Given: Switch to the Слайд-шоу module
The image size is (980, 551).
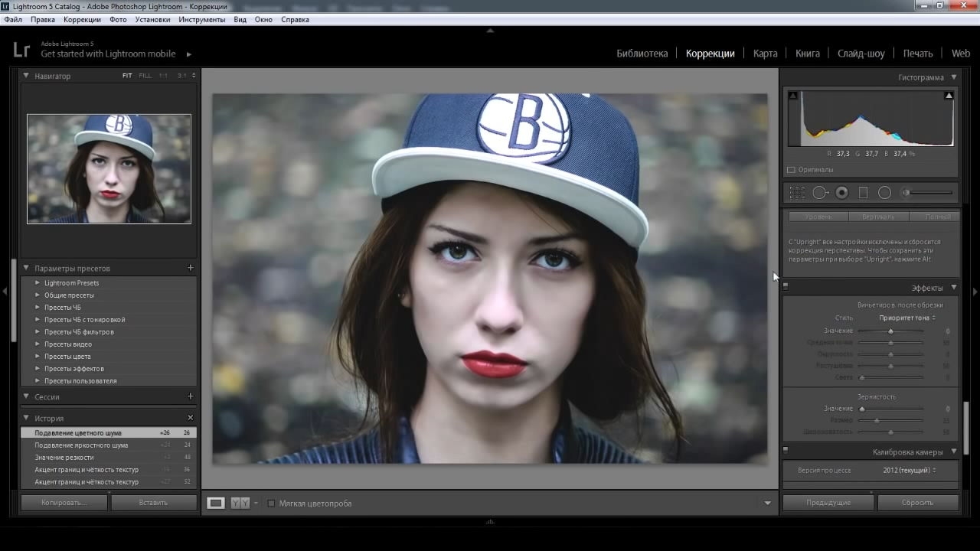Looking at the screenshot, I should coord(861,54).
